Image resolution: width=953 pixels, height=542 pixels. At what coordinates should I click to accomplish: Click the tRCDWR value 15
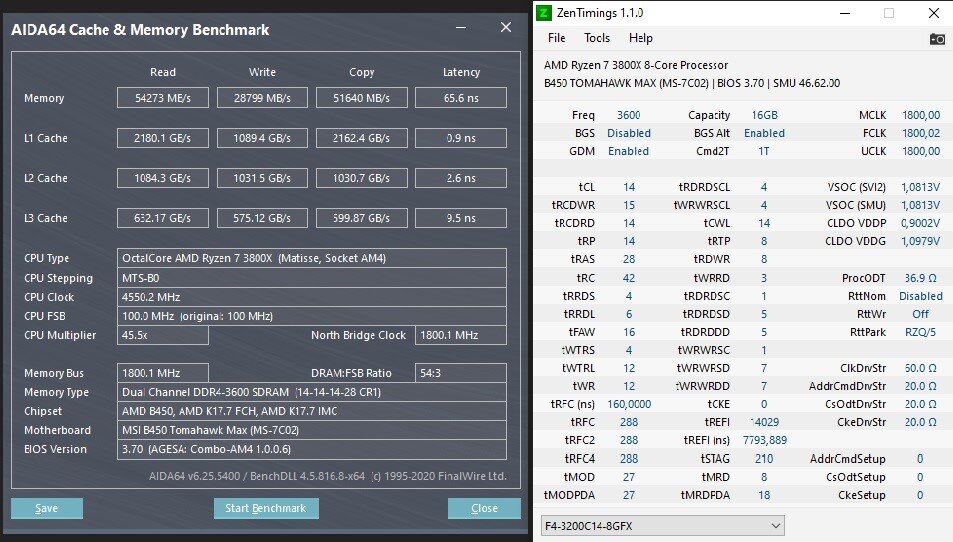[629, 205]
